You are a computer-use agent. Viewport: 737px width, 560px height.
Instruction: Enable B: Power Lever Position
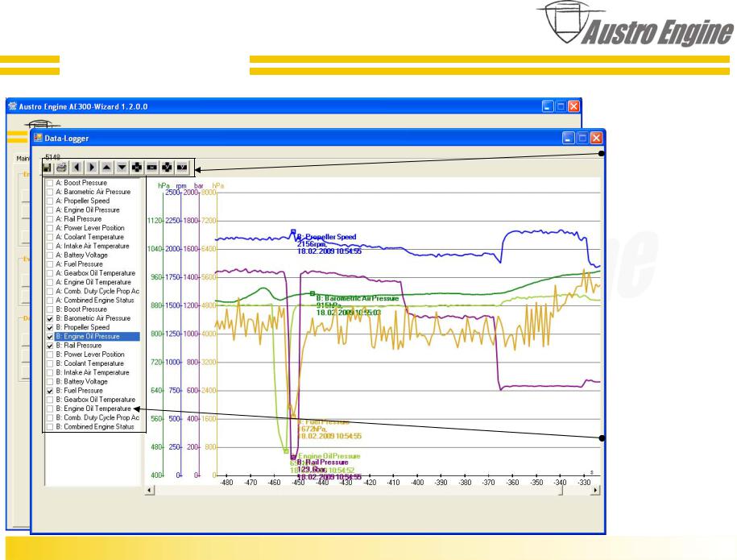point(50,355)
